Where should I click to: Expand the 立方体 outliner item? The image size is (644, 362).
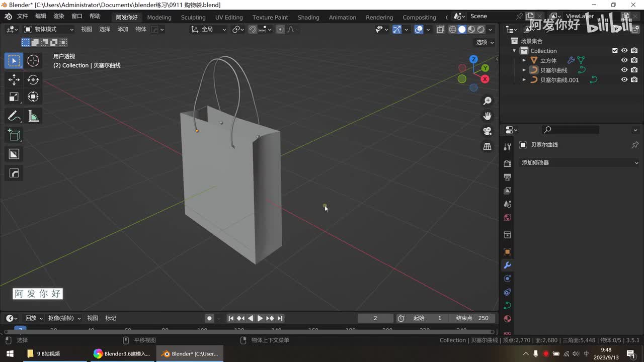(x=524, y=60)
